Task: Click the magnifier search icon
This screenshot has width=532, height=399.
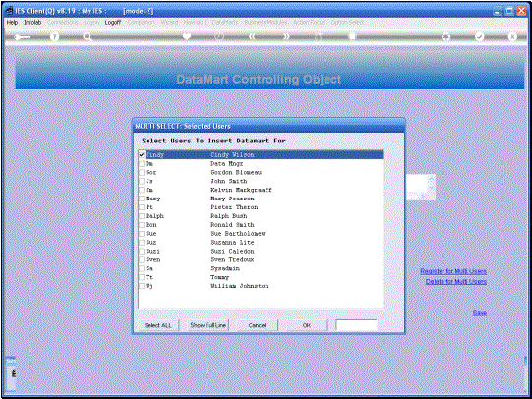Action: 88,37
